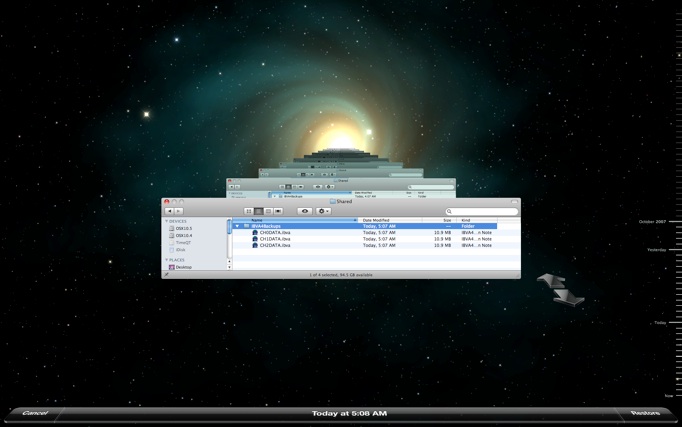Switch Finder to column view

click(268, 211)
